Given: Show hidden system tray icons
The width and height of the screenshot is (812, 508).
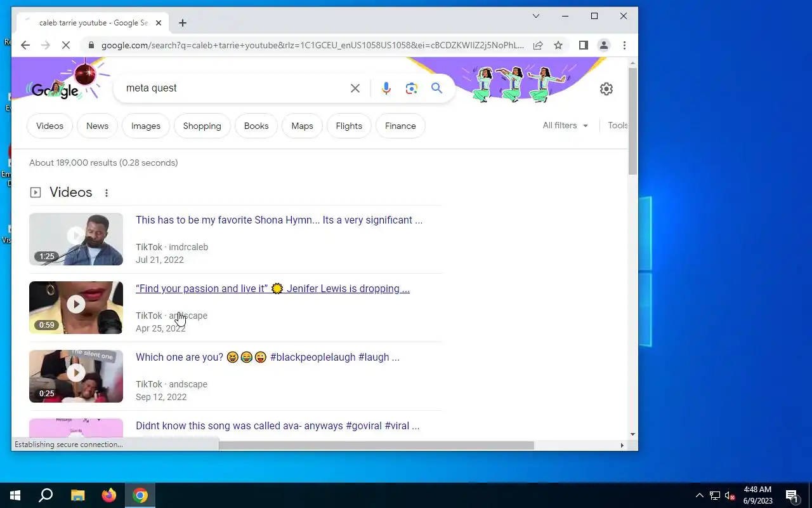Looking at the screenshot, I should tap(700, 496).
